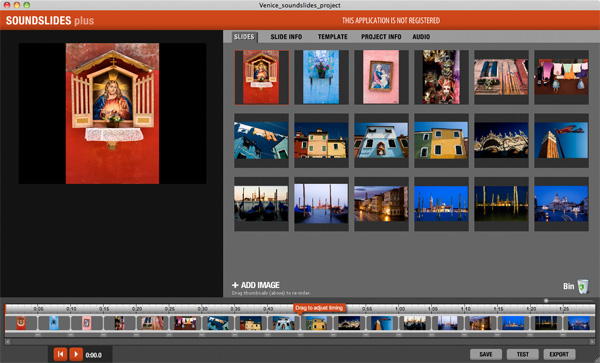Click the timeline slide with pink wall
600x363 pixels.
click(x=87, y=323)
